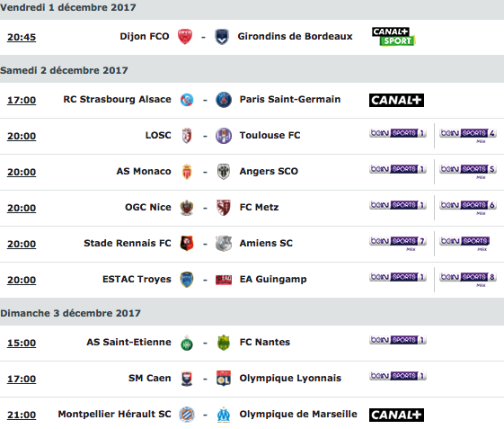Click the Paris Saint-Germain club logo
This screenshot has width=504, height=429.
coord(224,100)
